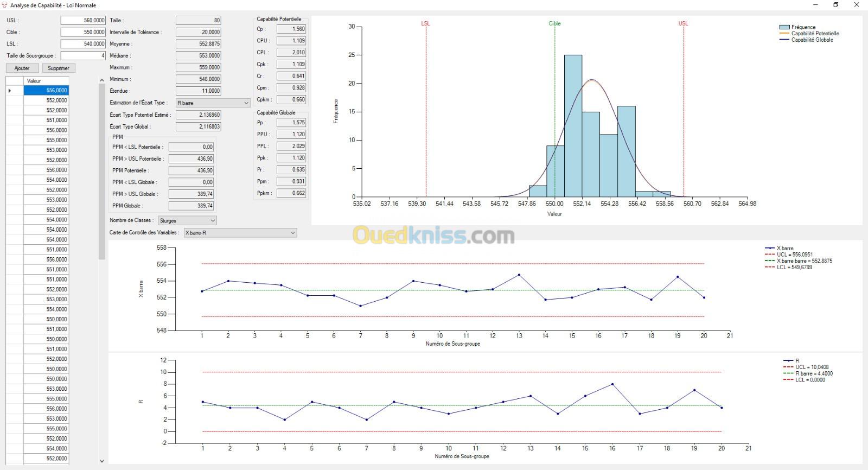Viewport: 868px width, 470px height.
Task: Click the Ajouter button
Action: click(x=22, y=68)
